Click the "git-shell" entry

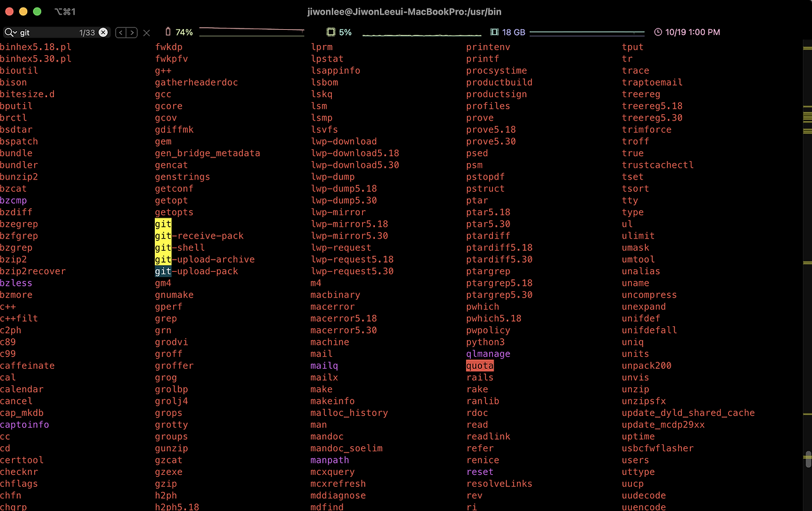click(x=180, y=248)
